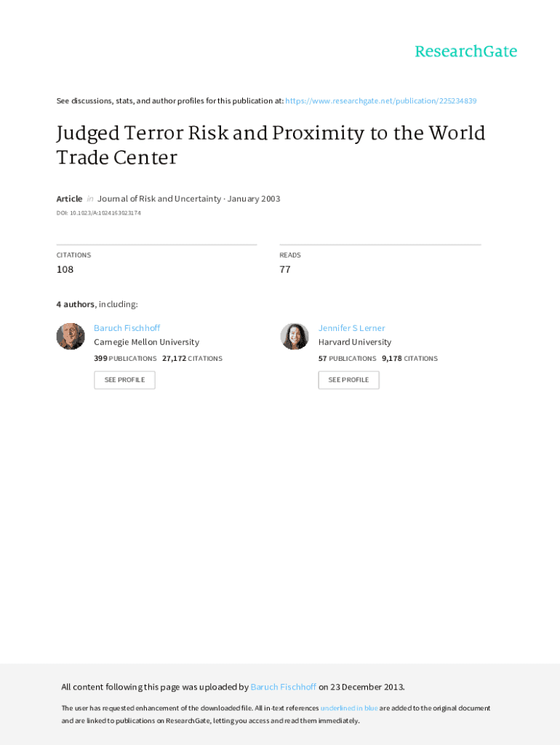
Task: Click the 'underlined in blue' footer link
Action: tap(349, 708)
